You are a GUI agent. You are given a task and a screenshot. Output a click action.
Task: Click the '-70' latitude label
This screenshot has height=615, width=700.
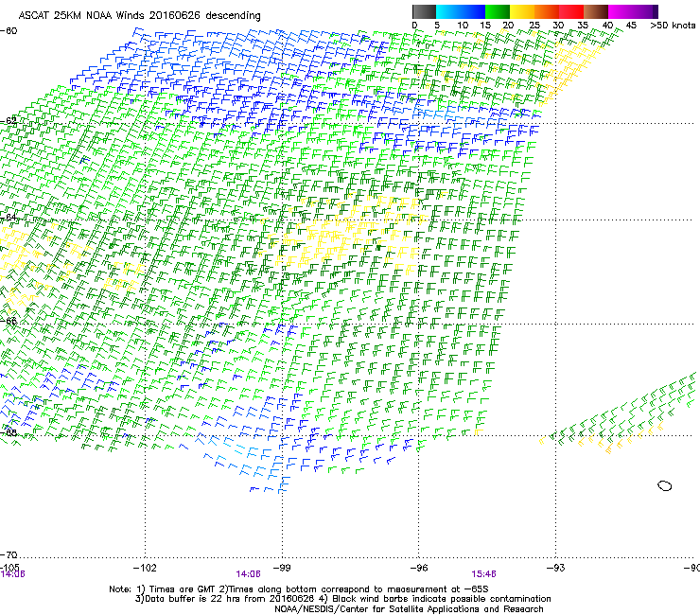9,554
